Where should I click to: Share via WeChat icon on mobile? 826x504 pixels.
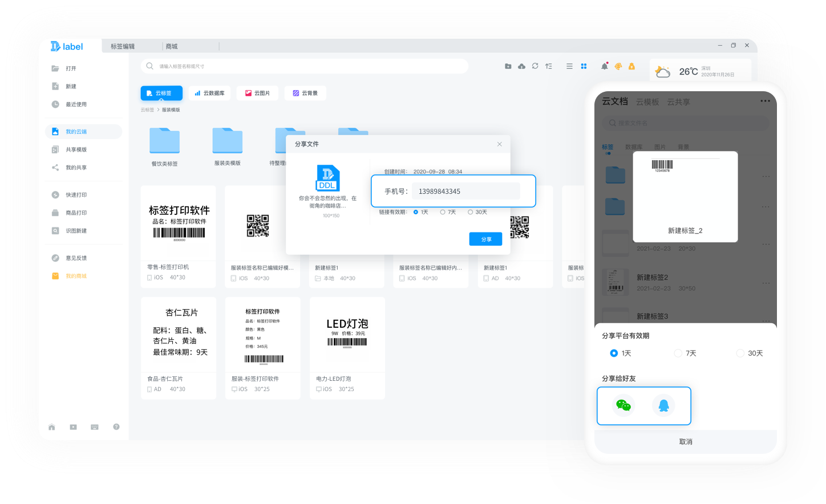tap(623, 405)
